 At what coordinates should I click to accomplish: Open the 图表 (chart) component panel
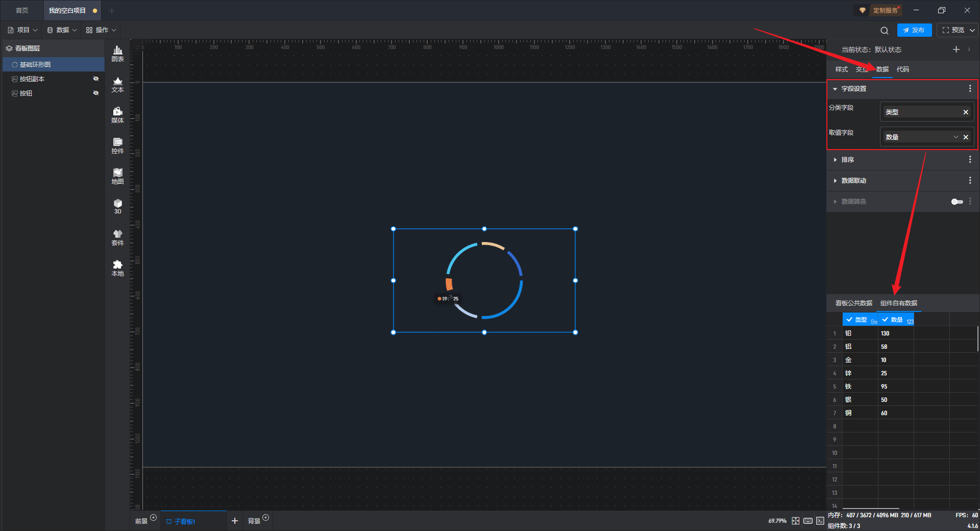pos(117,54)
